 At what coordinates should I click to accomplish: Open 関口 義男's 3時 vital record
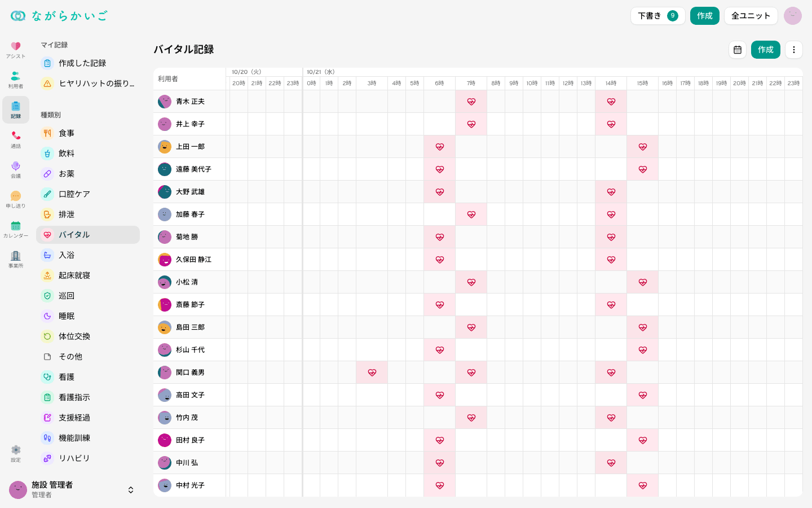372,373
